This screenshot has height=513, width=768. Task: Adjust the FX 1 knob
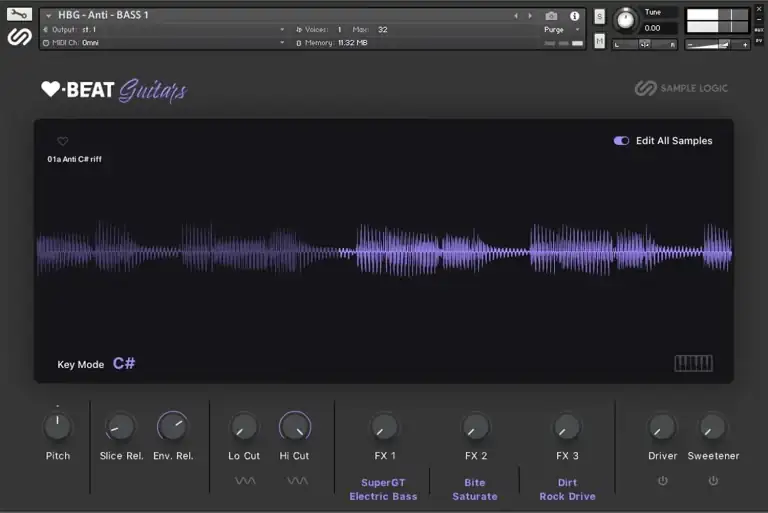pyautogui.click(x=384, y=427)
